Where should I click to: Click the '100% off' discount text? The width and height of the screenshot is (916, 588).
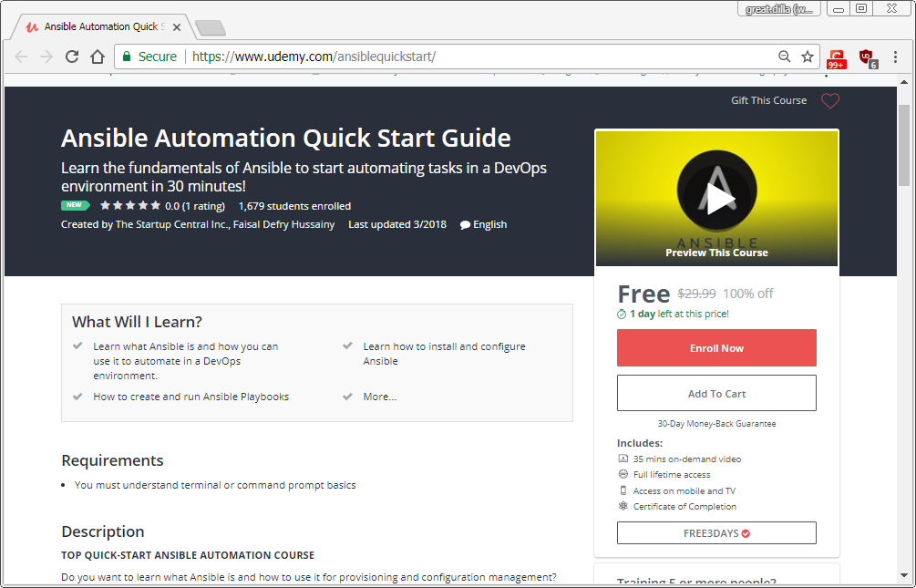(x=748, y=294)
